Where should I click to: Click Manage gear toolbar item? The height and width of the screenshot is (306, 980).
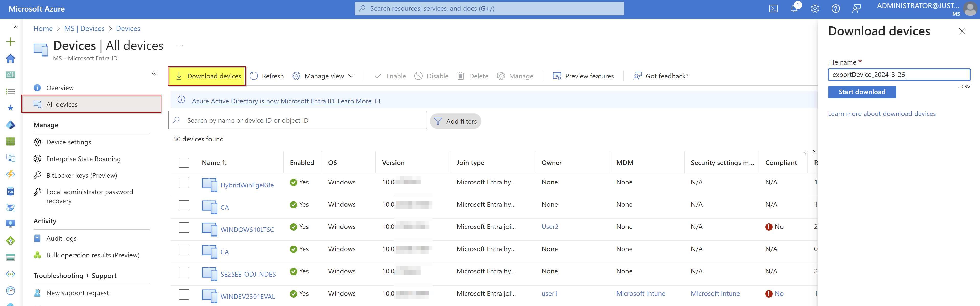pos(515,76)
